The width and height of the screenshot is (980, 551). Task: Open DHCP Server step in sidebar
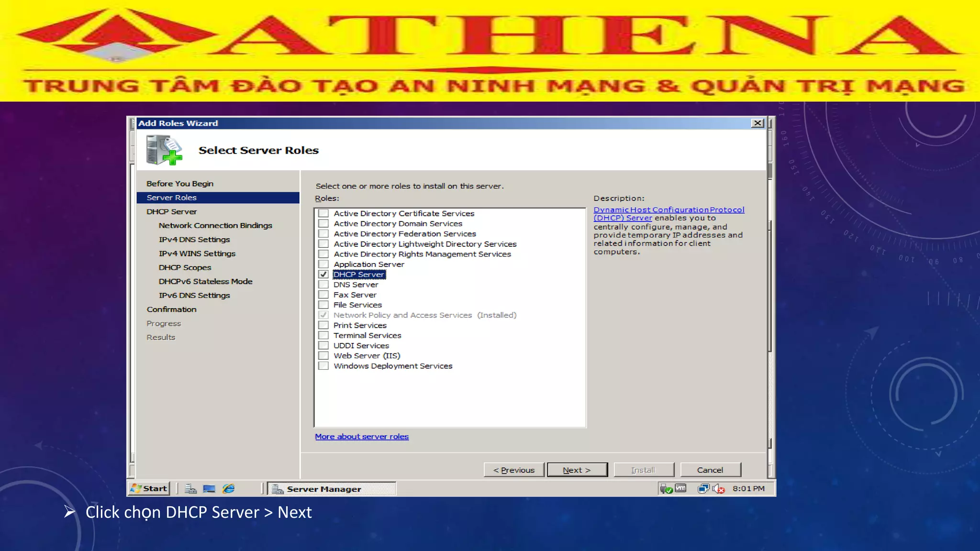pyautogui.click(x=171, y=211)
